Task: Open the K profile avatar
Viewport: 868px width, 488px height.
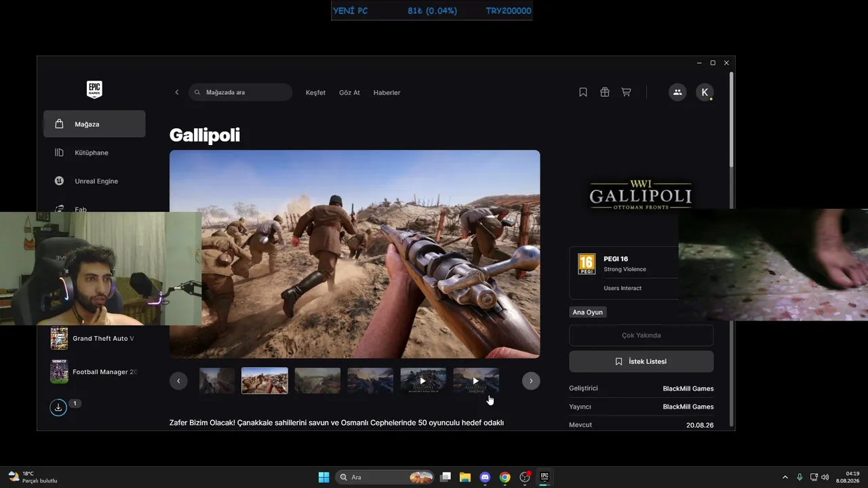Action: click(705, 92)
